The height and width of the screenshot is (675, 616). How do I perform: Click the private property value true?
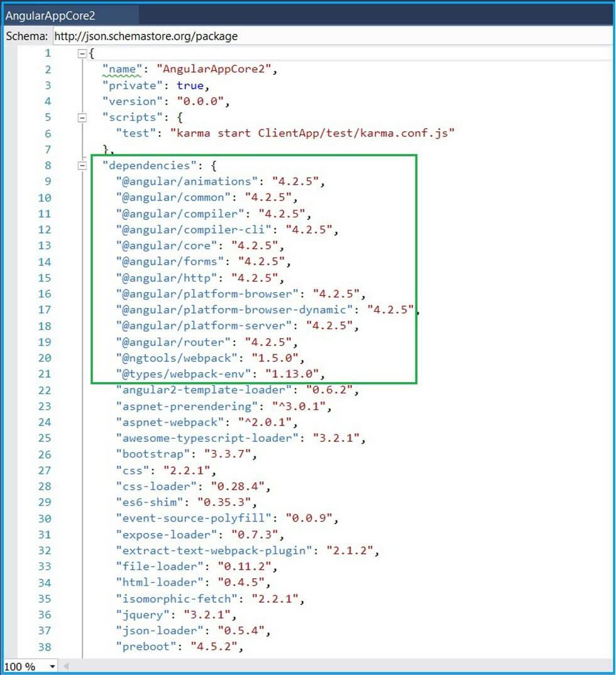pos(190,85)
